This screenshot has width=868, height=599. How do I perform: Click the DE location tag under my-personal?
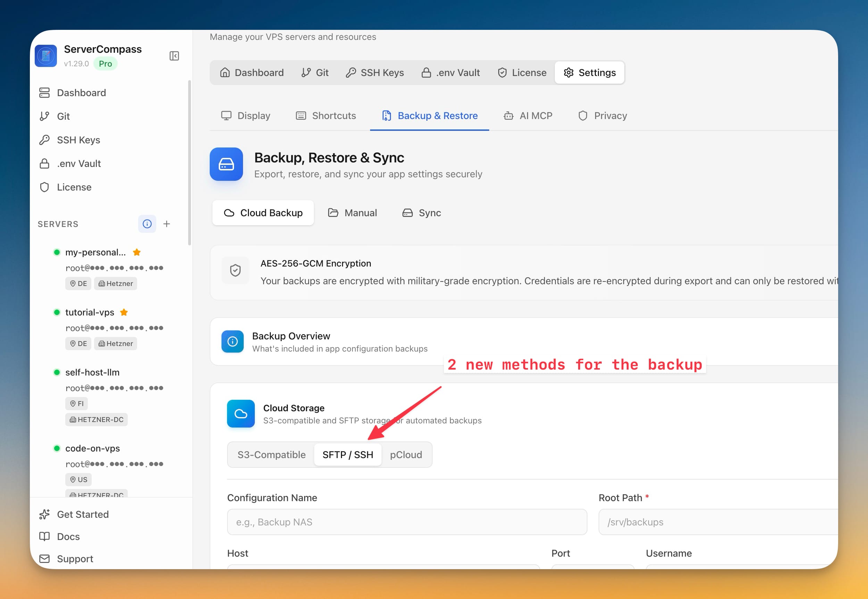click(x=78, y=283)
